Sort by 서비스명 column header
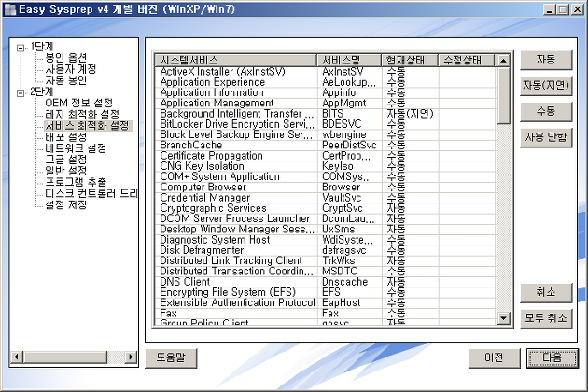This screenshot has width=588, height=392. pos(349,60)
